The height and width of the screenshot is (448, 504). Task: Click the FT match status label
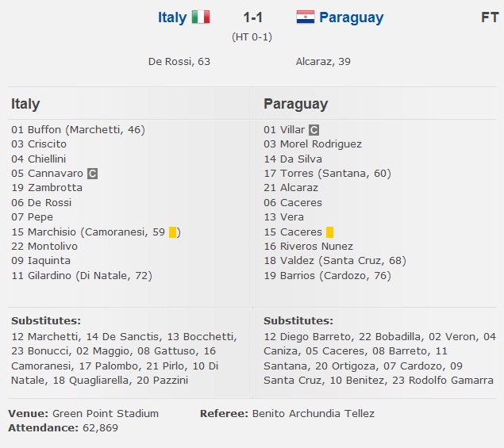tap(489, 17)
